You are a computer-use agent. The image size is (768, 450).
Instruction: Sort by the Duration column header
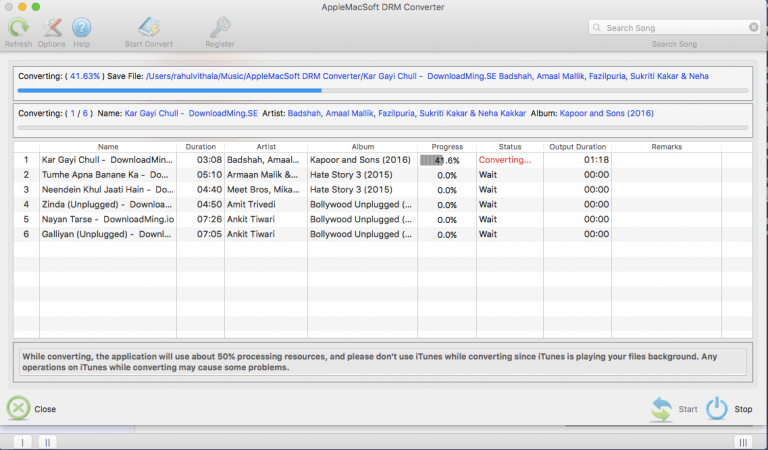(x=200, y=147)
